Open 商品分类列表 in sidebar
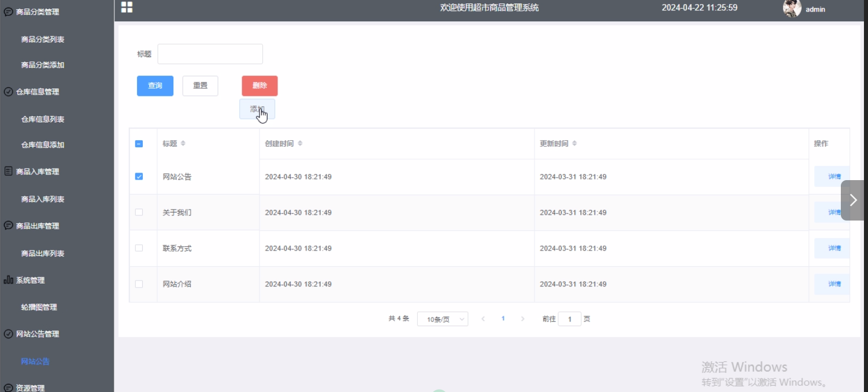 (43, 39)
